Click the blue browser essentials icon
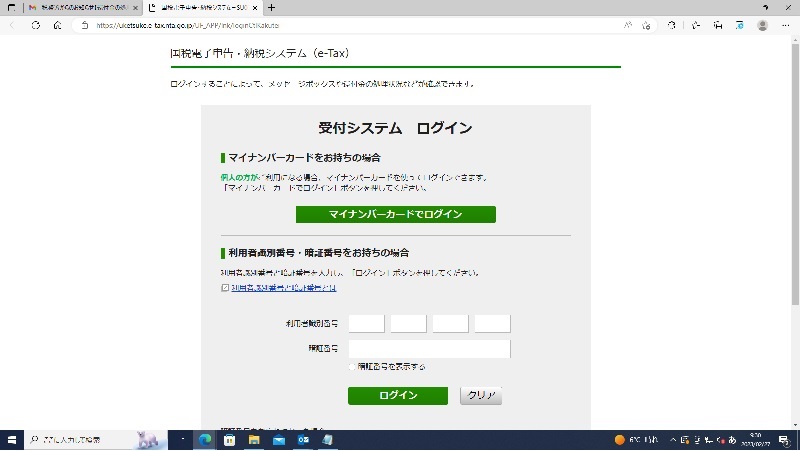The height and width of the screenshot is (451, 800). pyautogui.click(x=740, y=25)
